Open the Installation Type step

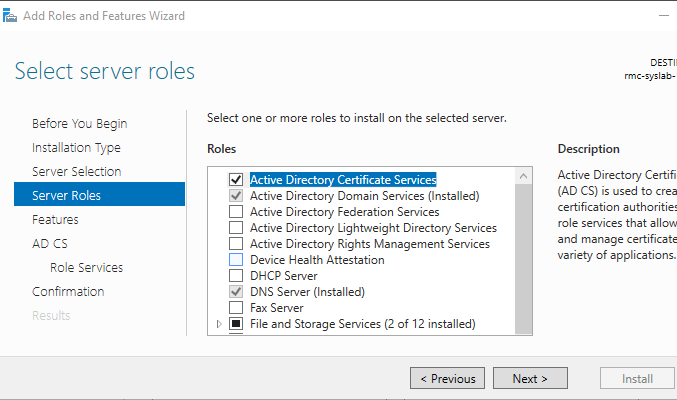76,148
